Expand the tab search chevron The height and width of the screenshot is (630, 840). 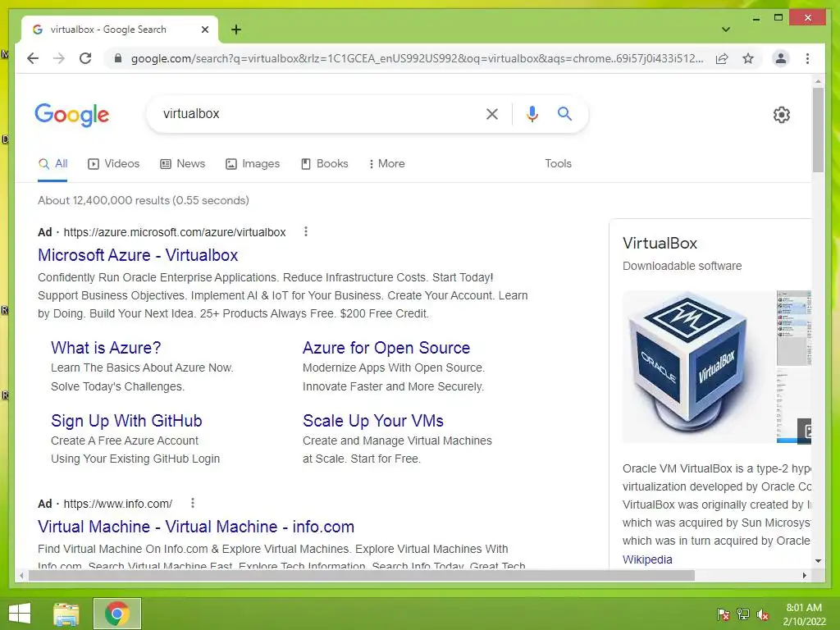pyautogui.click(x=726, y=30)
